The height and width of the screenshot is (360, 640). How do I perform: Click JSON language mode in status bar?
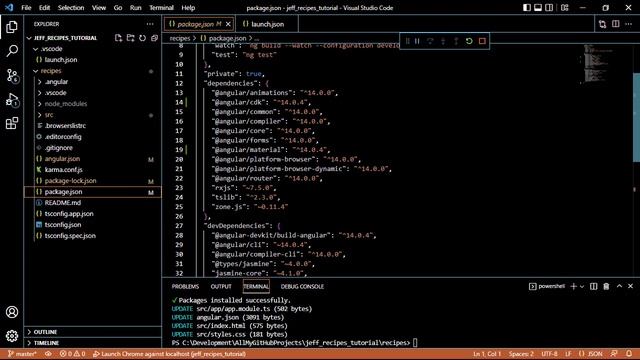coord(591,354)
